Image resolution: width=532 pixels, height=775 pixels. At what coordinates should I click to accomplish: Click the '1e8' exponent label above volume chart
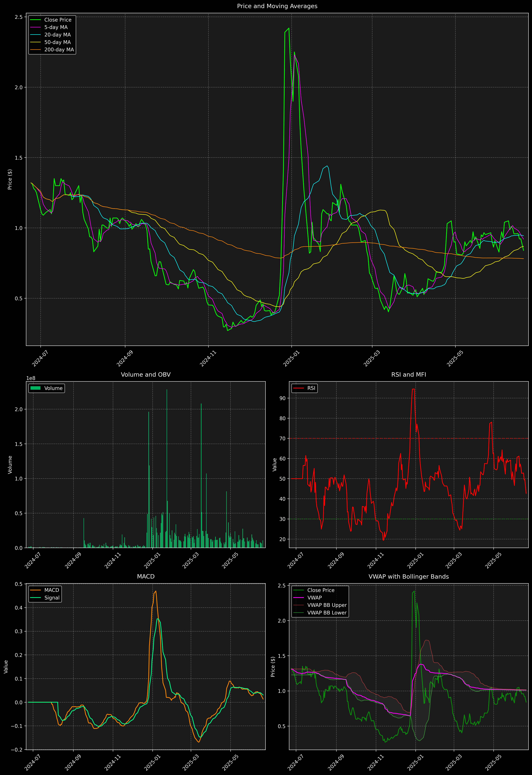(x=31, y=378)
